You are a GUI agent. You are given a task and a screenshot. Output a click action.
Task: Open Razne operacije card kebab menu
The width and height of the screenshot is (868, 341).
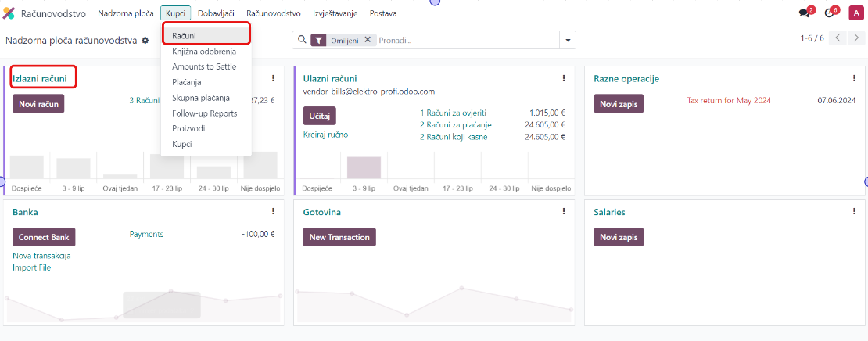[x=854, y=78]
